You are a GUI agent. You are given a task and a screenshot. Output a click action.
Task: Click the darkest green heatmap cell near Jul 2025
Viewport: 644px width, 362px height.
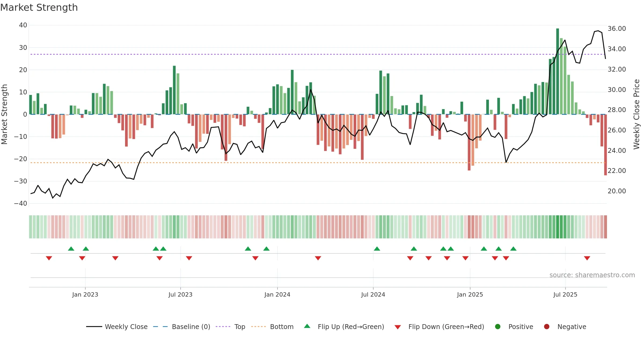point(558,227)
